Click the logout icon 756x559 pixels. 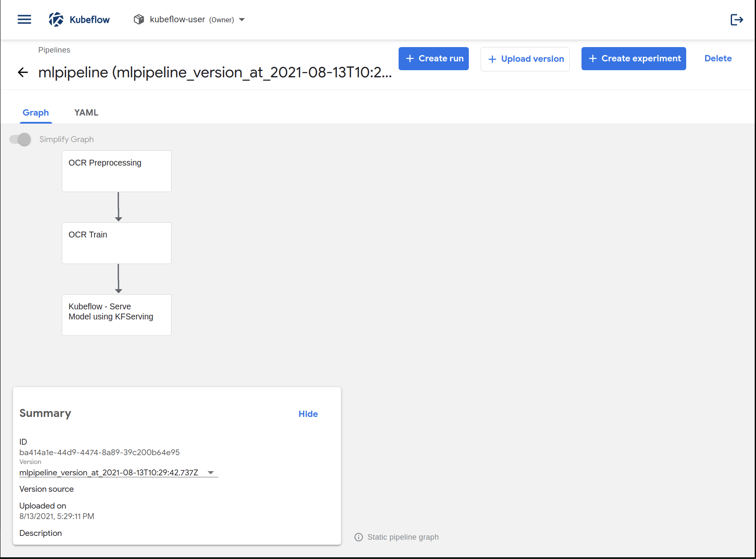(737, 19)
